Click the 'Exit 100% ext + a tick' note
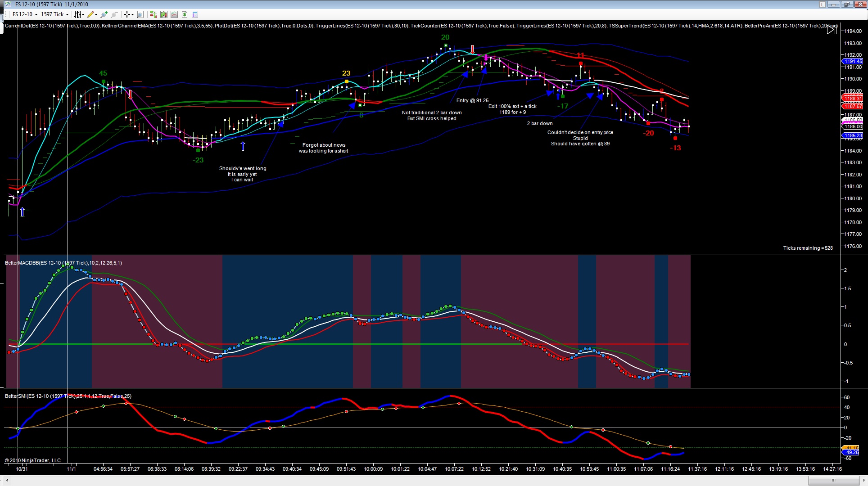This screenshot has width=868, height=486. click(512, 107)
